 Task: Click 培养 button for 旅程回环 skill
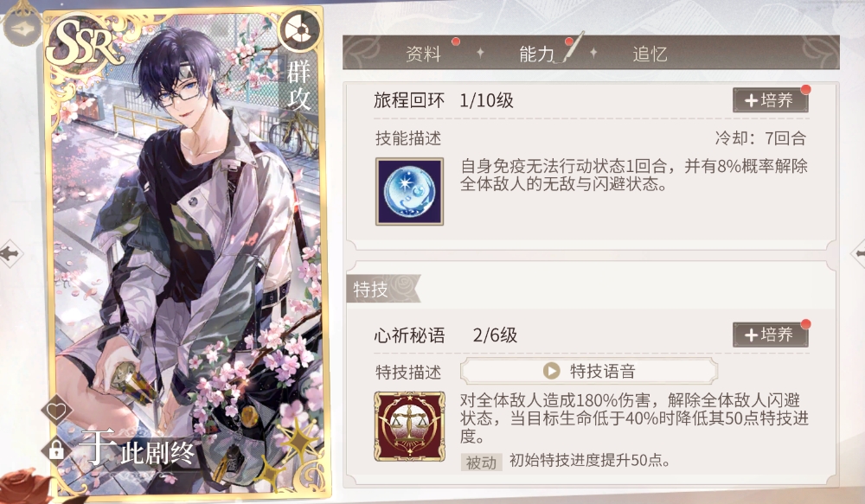click(770, 100)
